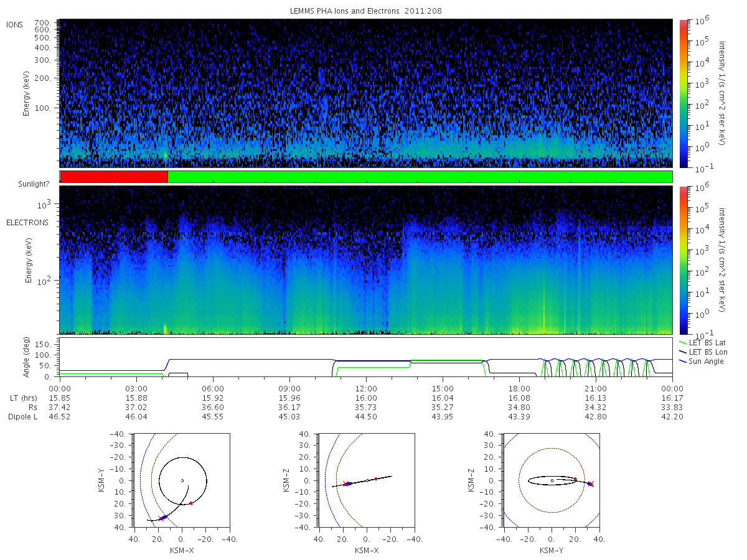747x560 pixels.
Task: Click the ions intensity color bar
Action: (x=683, y=93)
